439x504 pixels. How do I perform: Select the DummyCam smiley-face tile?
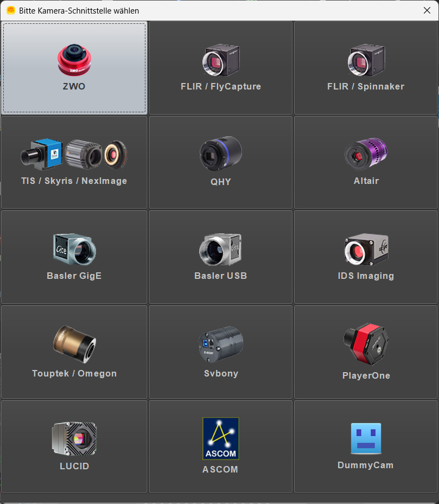tap(366, 446)
